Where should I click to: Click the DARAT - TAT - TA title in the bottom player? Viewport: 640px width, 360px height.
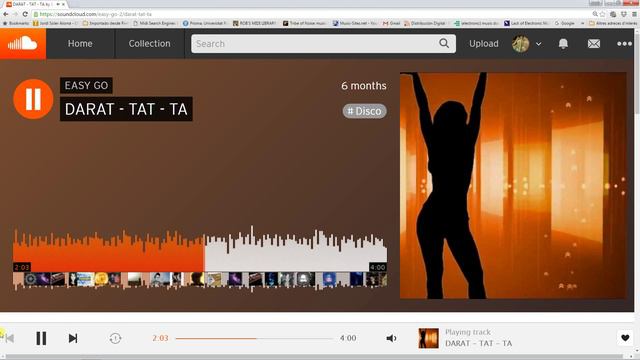478,343
